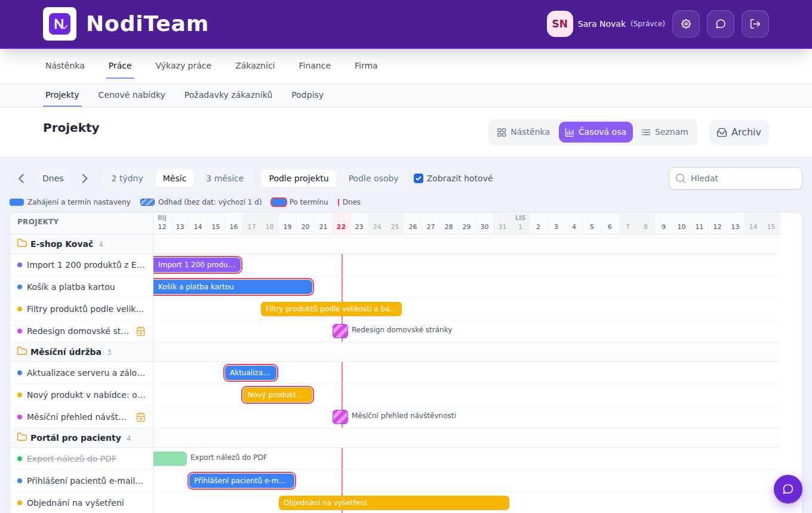Select the Objednání na vyšetření timeline bar
Screen dimensions: 812x513
[394, 503]
